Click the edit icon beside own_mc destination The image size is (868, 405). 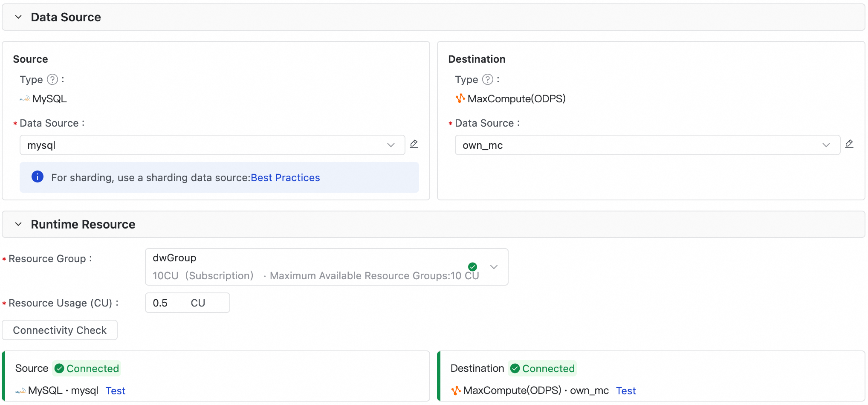(849, 144)
